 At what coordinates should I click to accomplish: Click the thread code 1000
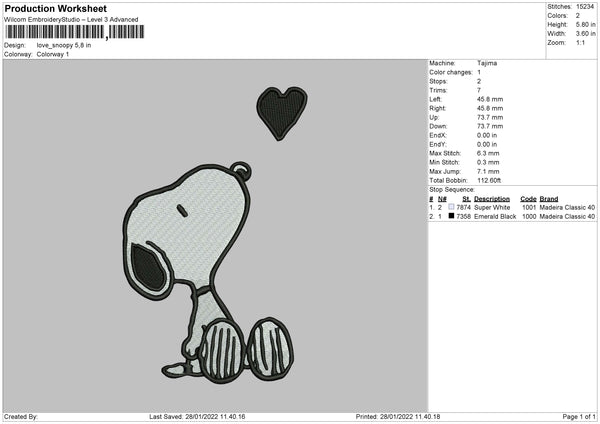[x=529, y=217]
